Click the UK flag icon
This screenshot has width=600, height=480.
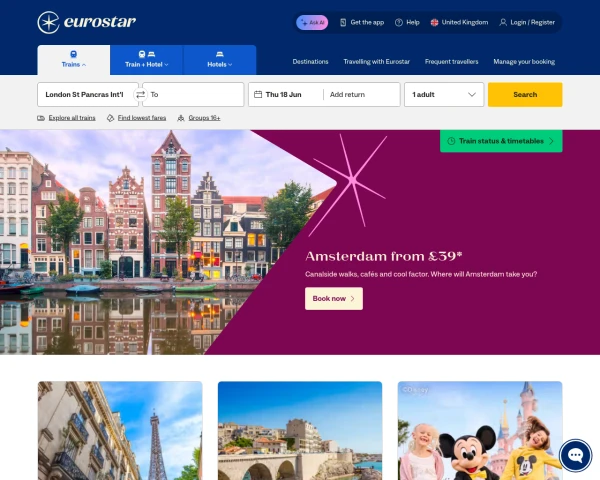coord(434,23)
